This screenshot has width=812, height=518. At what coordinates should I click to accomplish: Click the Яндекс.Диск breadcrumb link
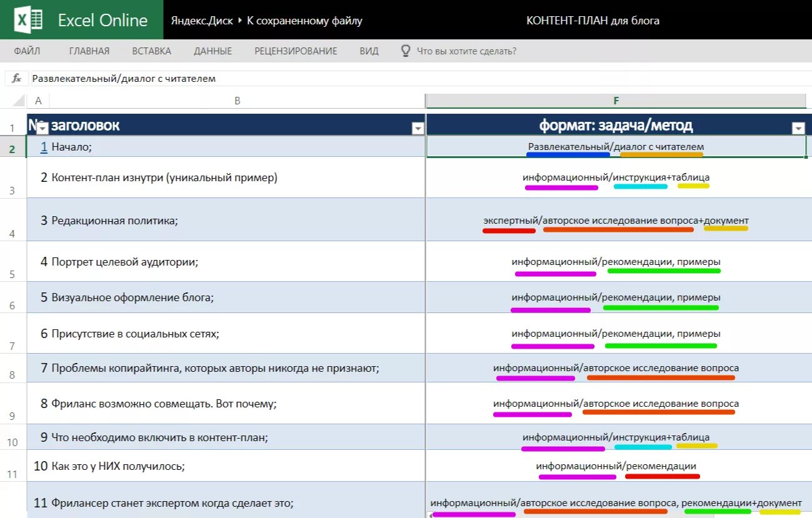tap(201, 21)
